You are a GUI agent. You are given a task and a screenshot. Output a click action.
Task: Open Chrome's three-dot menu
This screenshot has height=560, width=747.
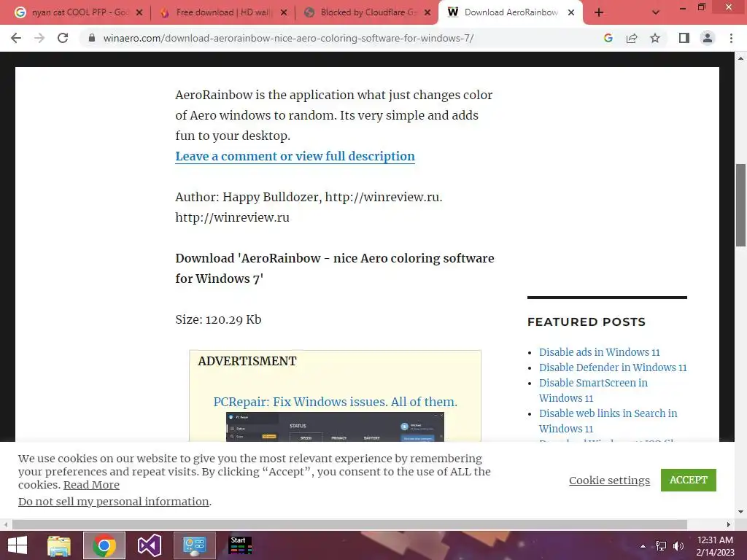point(731,38)
